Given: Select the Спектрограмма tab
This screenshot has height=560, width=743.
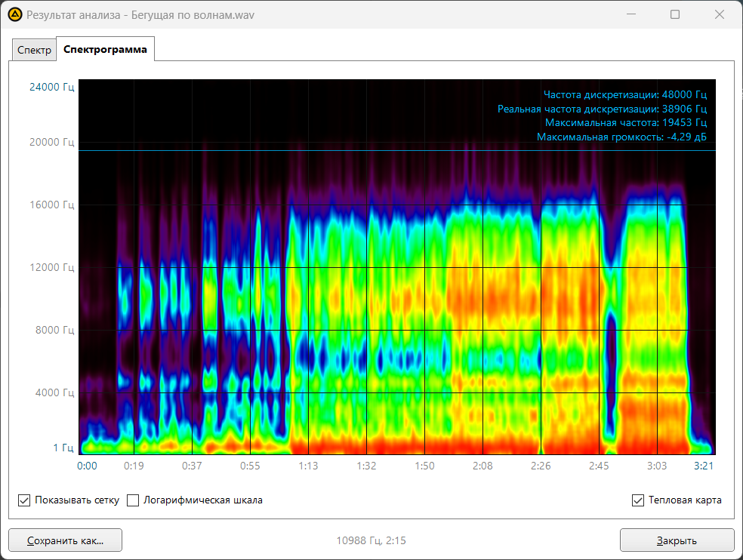Looking at the screenshot, I should 105,50.
